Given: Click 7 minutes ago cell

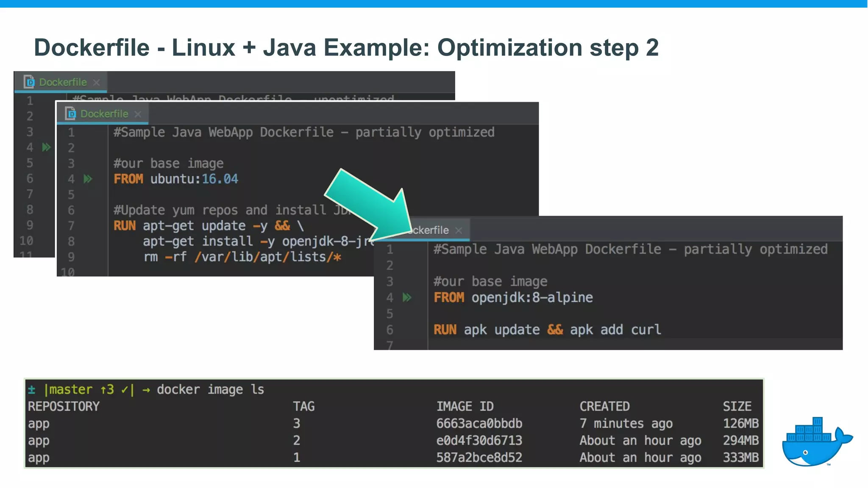Looking at the screenshot, I should pyautogui.click(x=626, y=423).
